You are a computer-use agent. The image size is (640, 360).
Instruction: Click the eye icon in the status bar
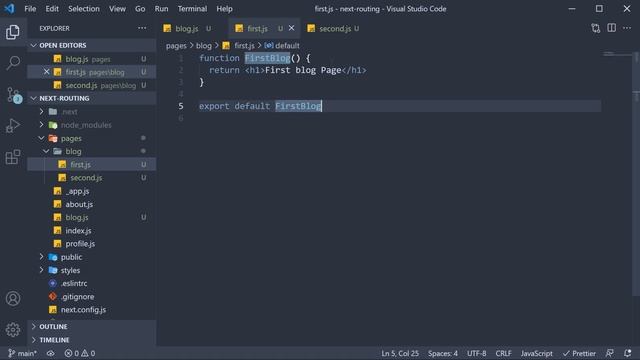click(x=51, y=353)
